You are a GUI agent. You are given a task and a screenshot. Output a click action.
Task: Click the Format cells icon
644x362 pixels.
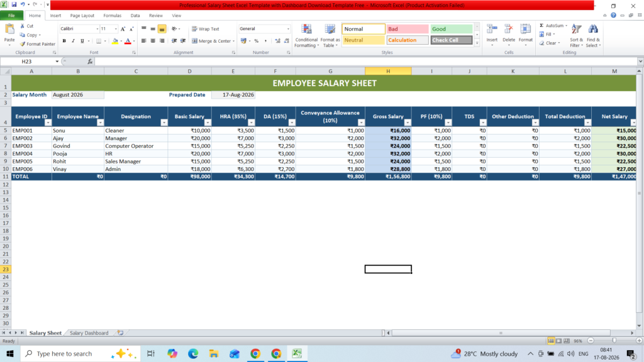pos(525,30)
